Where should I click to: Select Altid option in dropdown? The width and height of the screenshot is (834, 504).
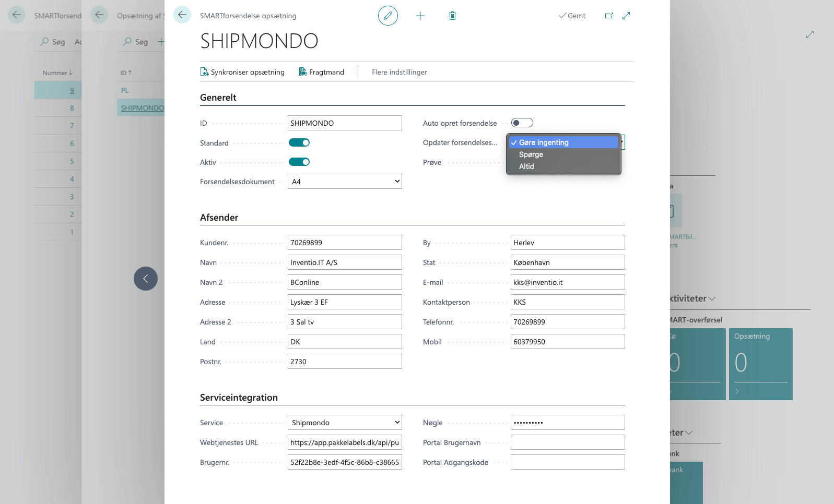(563, 166)
